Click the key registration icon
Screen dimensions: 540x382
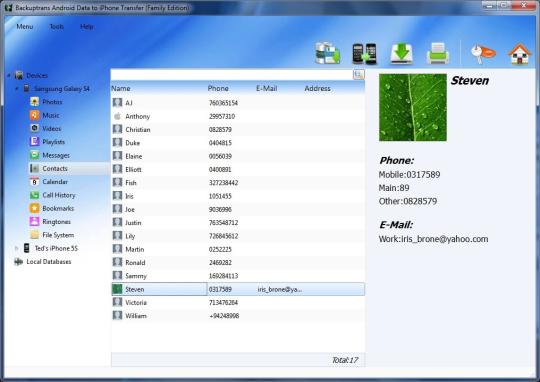[483, 54]
